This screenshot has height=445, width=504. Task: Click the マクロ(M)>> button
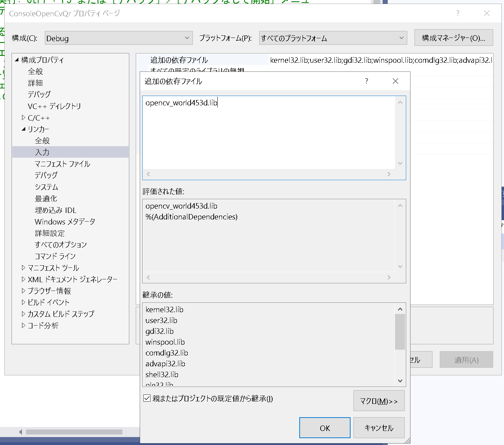[x=379, y=401]
